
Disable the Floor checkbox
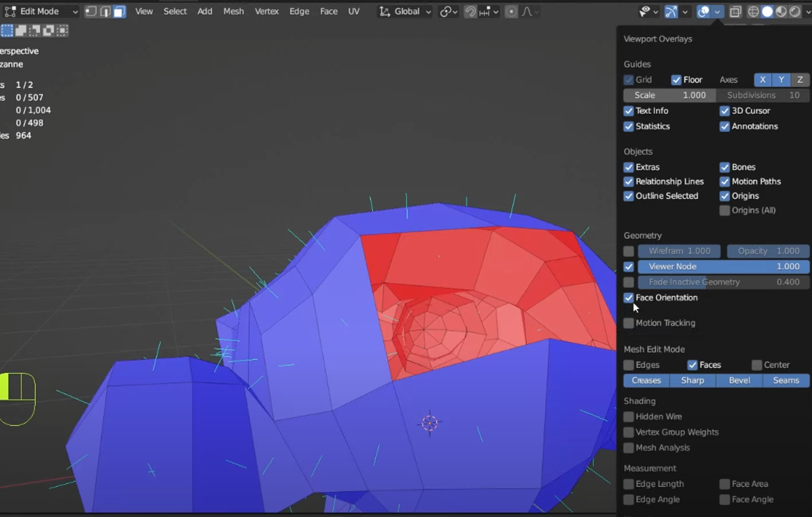(x=676, y=80)
